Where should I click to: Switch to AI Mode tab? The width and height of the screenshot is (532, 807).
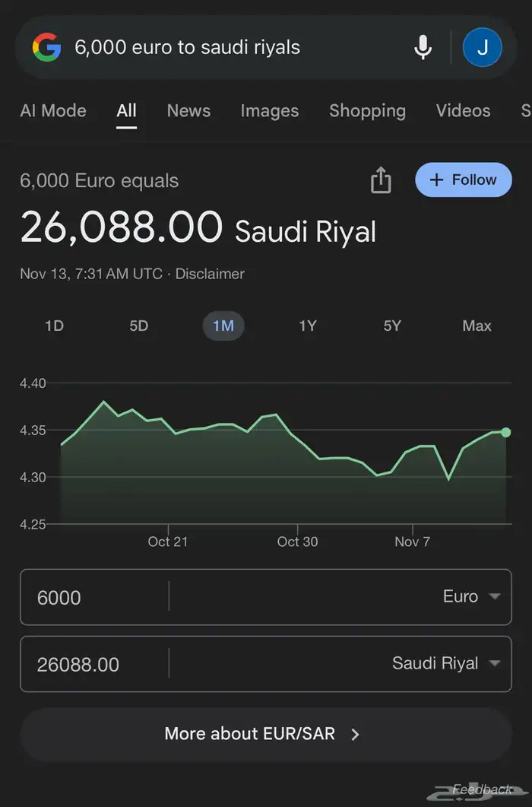(53, 111)
